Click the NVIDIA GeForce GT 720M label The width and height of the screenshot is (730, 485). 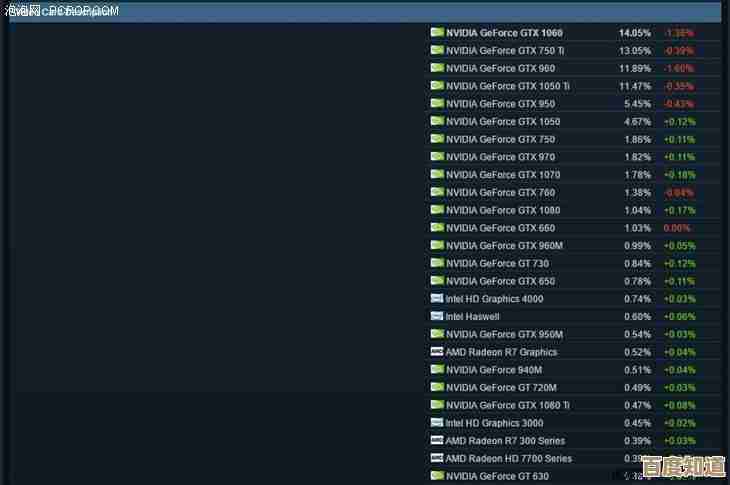click(x=501, y=387)
